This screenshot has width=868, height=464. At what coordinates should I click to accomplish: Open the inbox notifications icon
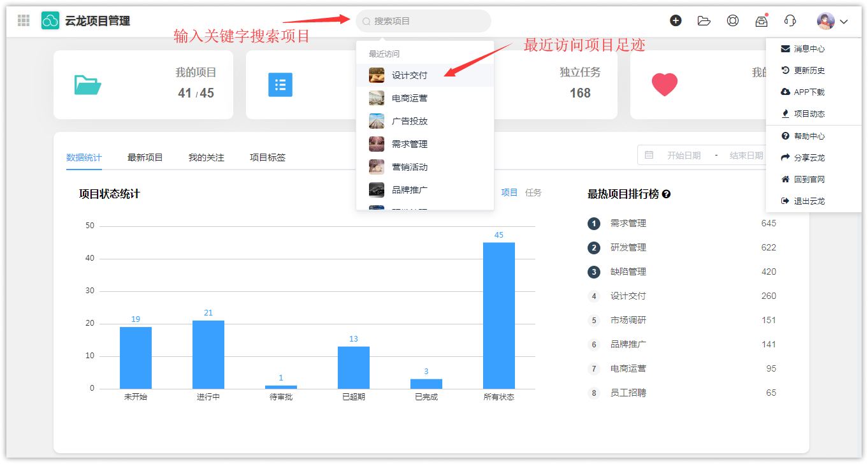pos(761,21)
